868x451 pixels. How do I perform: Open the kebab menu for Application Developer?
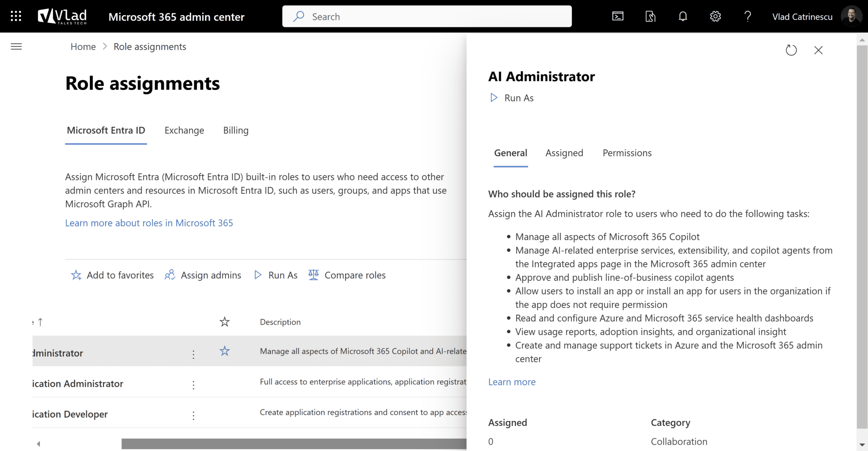(x=193, y=415)
